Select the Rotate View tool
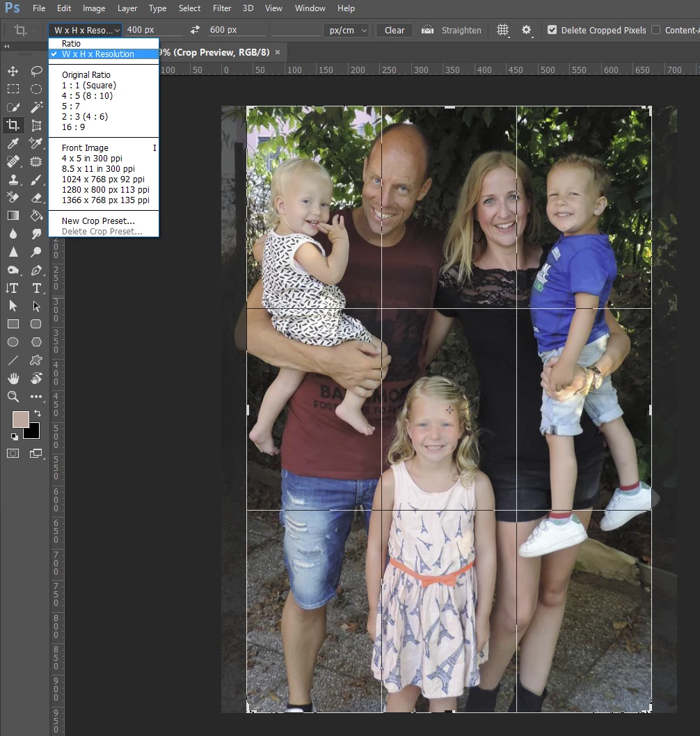 pos(36,378)
